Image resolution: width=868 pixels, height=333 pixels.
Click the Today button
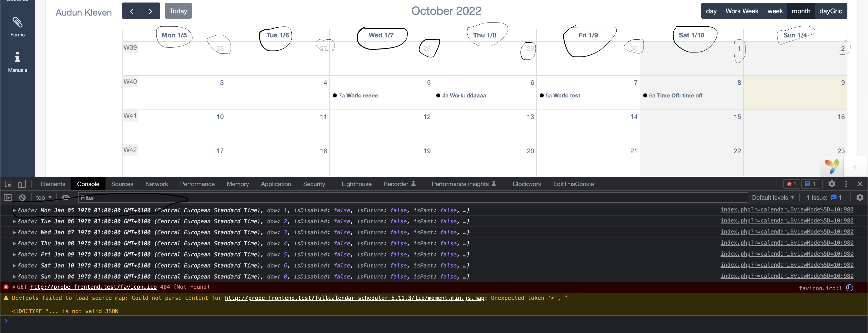(x=178, y=11)
